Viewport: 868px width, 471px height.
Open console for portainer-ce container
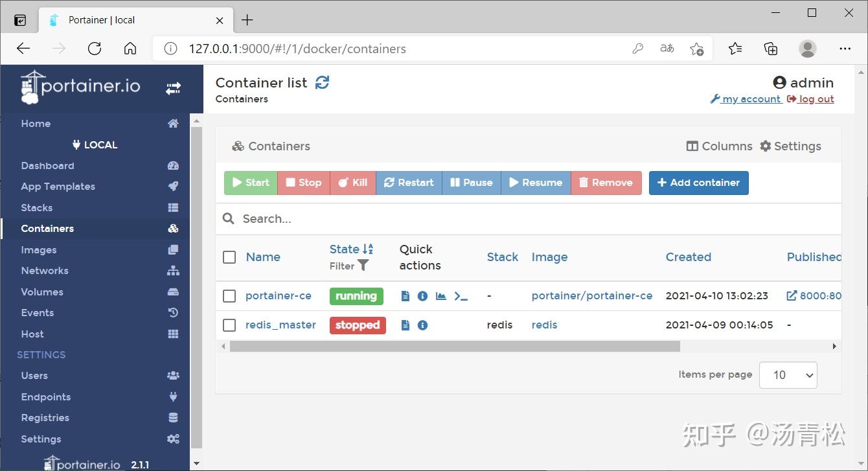click(x=461, y=295)
